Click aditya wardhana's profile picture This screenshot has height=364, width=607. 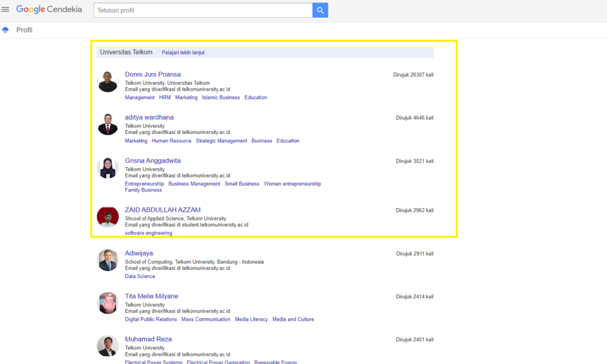point(108,124)
